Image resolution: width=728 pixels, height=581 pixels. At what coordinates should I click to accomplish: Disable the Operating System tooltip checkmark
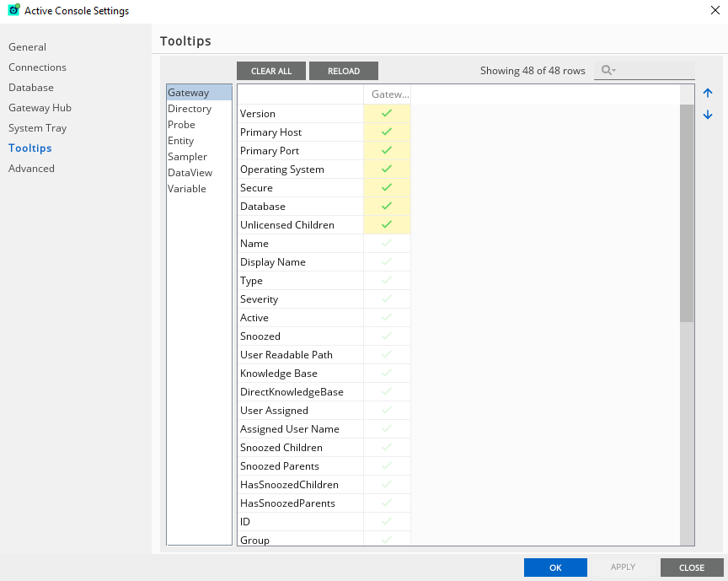pos(387,169)
